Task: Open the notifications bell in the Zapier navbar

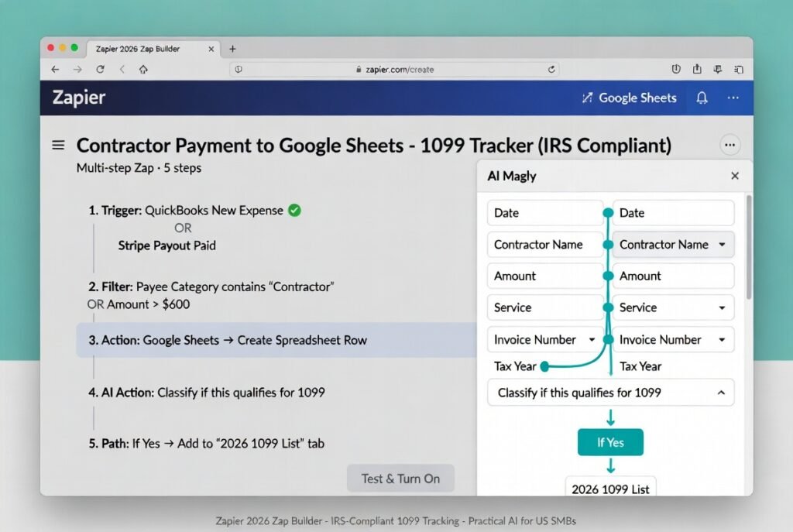Action: click(x=701, y=98)
